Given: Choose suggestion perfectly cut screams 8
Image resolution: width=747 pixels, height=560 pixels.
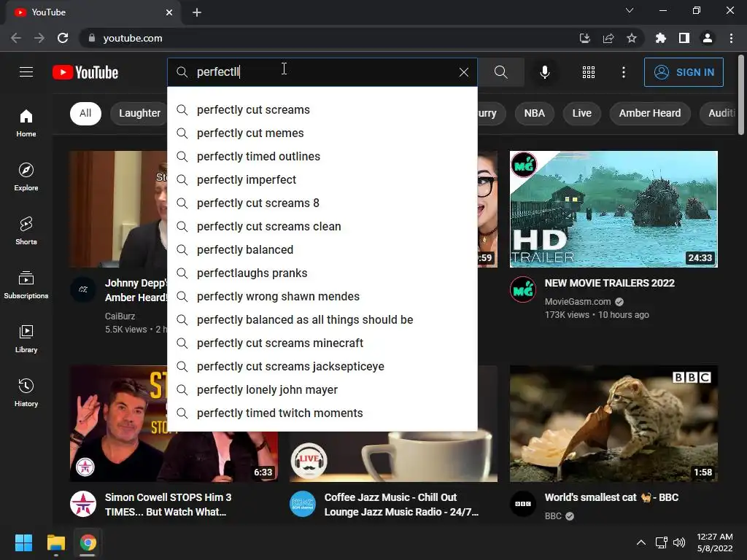Looking at the screenshot, I should coord(322,203).
